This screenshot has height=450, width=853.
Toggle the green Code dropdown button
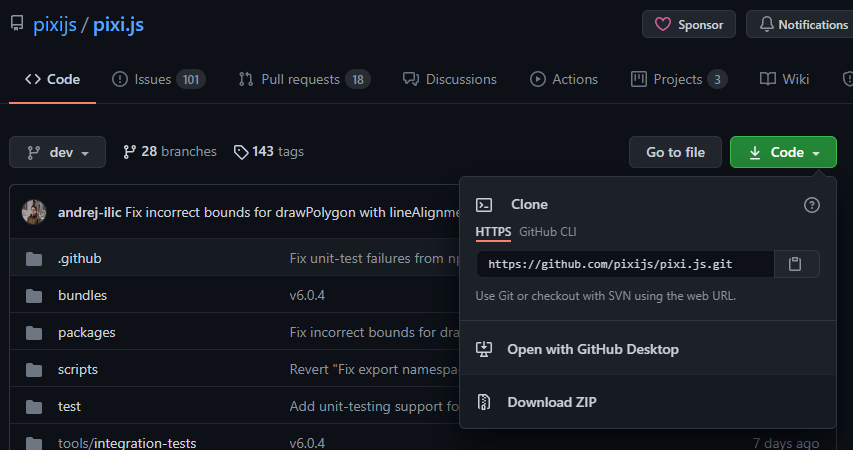(783, 152)
